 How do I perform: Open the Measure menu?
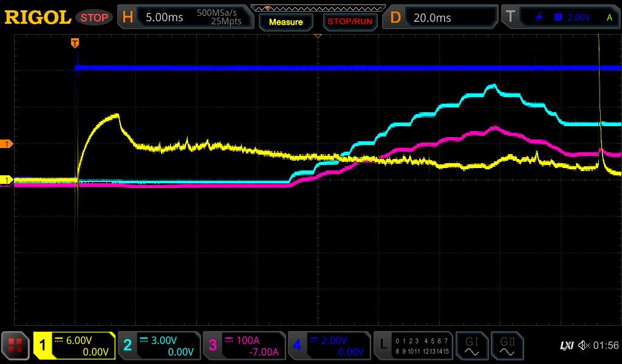pos(285,22)
